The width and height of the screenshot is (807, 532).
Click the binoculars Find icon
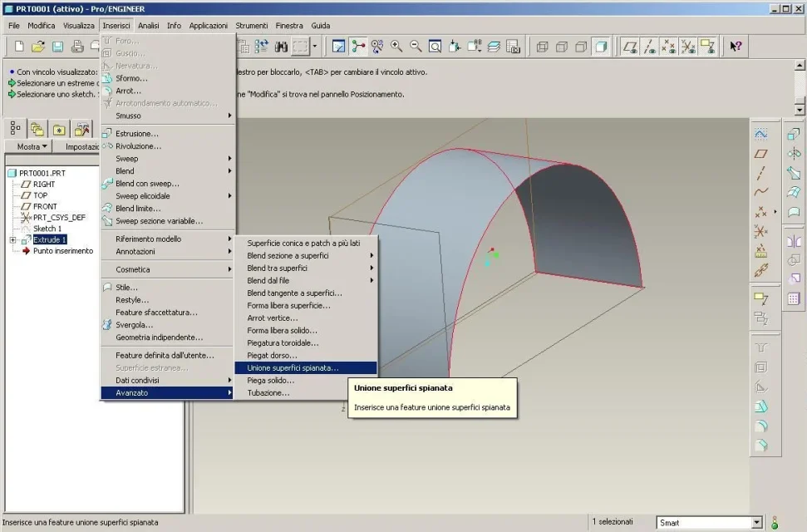[281, 47]
